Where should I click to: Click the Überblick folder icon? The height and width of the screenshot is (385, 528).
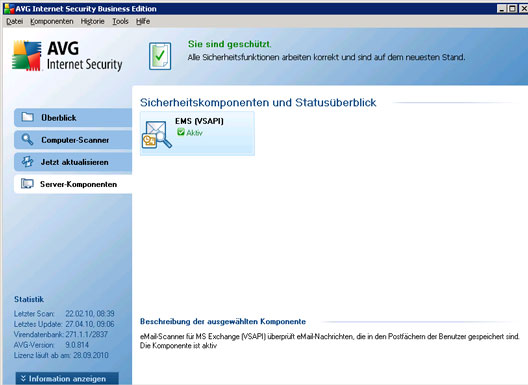[27, 117]
